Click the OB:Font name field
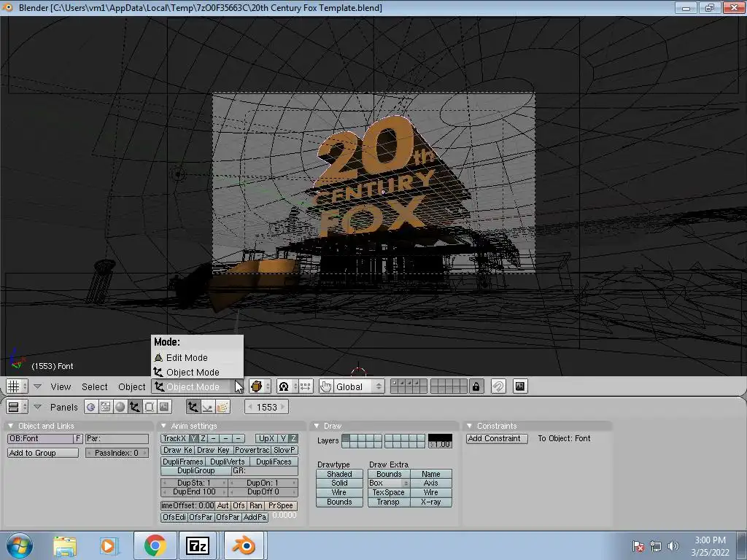The width and height of the screenshot is (747, 560). [40, 438]
